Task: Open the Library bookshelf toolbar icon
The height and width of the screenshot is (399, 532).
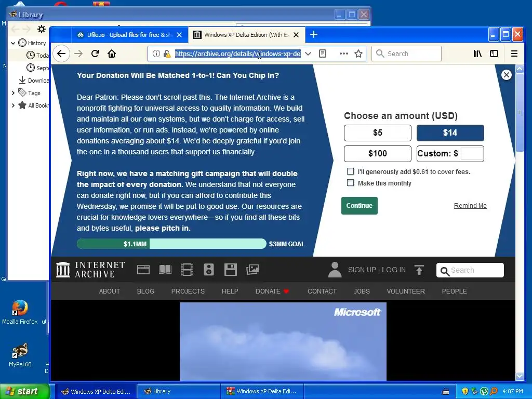Action: 477,54
